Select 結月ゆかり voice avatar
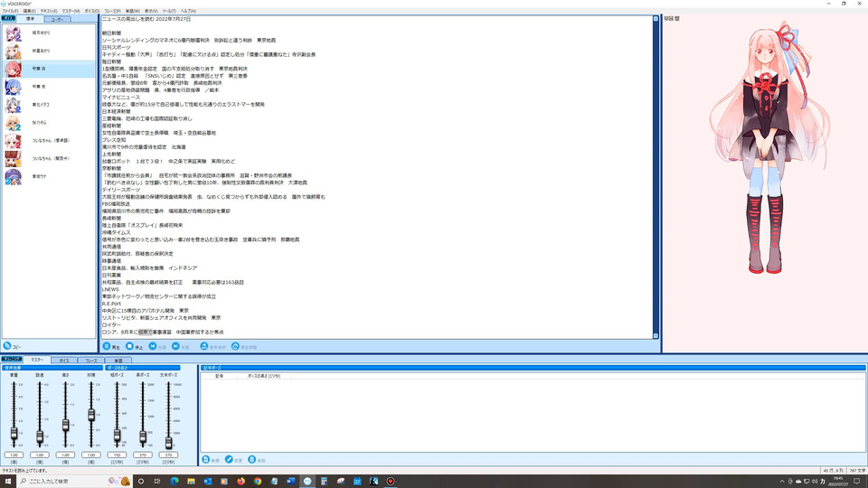This screenshot has height=488, width=868. click(x=14, y=33)
